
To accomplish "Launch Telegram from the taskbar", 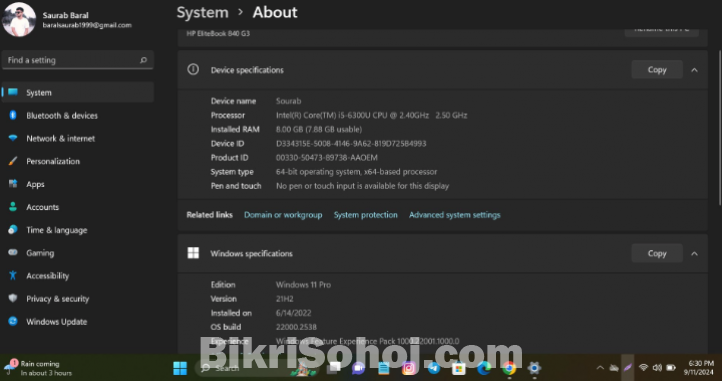I will [434, 368].
